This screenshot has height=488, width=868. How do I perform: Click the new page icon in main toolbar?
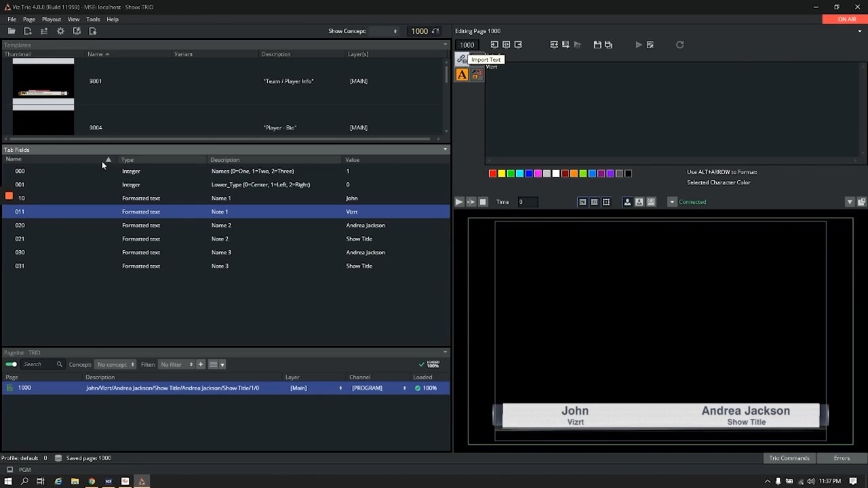tap(28, 31)
